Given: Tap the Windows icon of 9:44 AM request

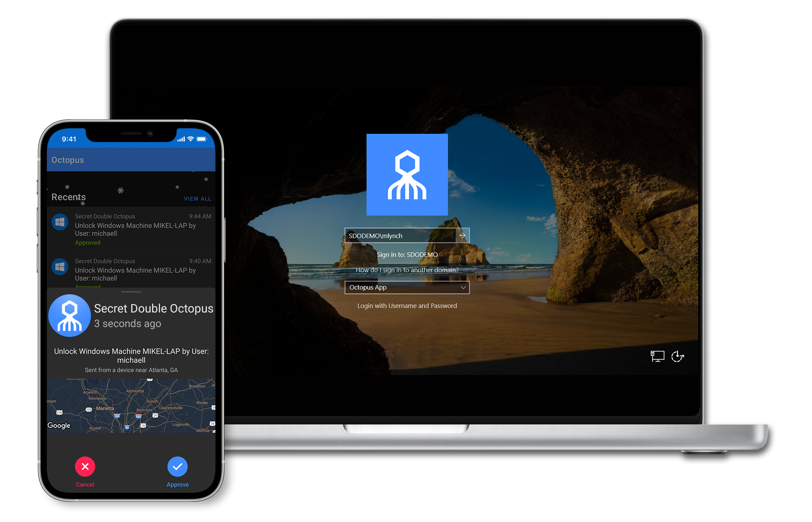Looking at the screenshot, I should 60,222.
